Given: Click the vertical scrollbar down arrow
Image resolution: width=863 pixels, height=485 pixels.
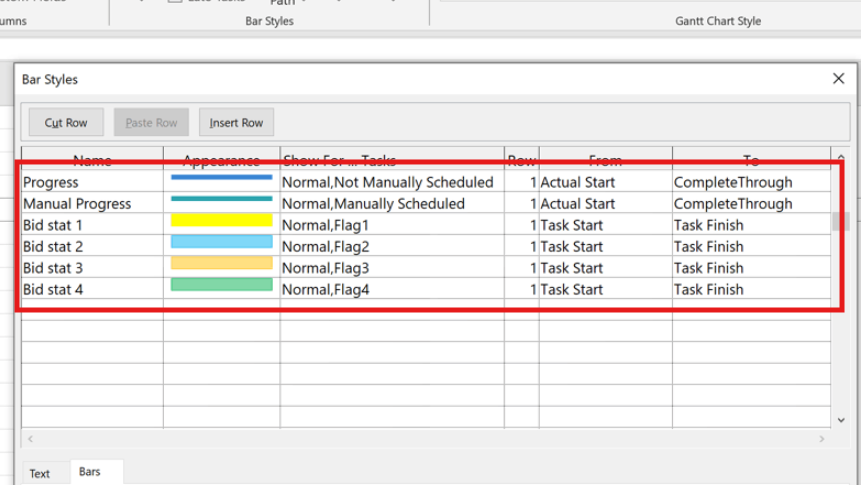Looking at the screenshot, I should [x=841, y=420].
